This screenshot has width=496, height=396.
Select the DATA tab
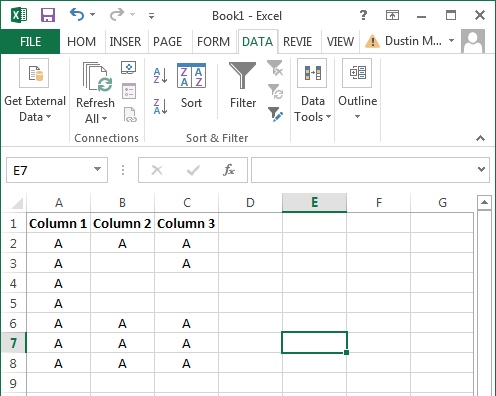click(257, 42)
